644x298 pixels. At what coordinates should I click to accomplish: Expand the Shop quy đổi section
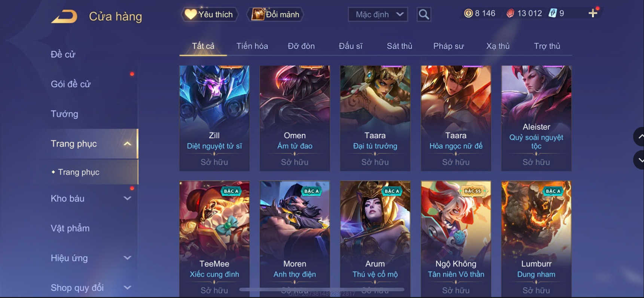127,288
